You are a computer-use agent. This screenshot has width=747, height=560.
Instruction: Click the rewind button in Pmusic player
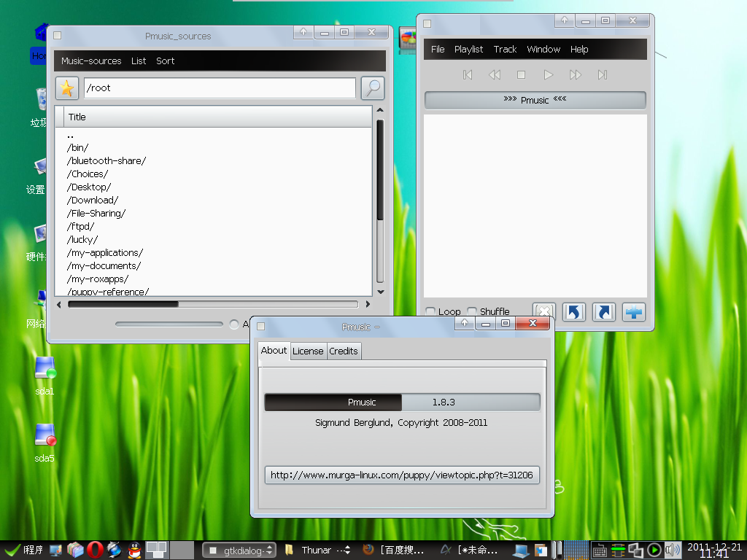tap(495, 75)
